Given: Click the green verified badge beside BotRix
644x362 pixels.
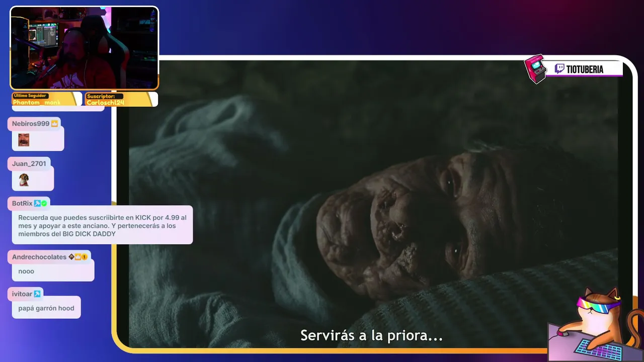Looking at the screenshot, I should pos(44,204).
